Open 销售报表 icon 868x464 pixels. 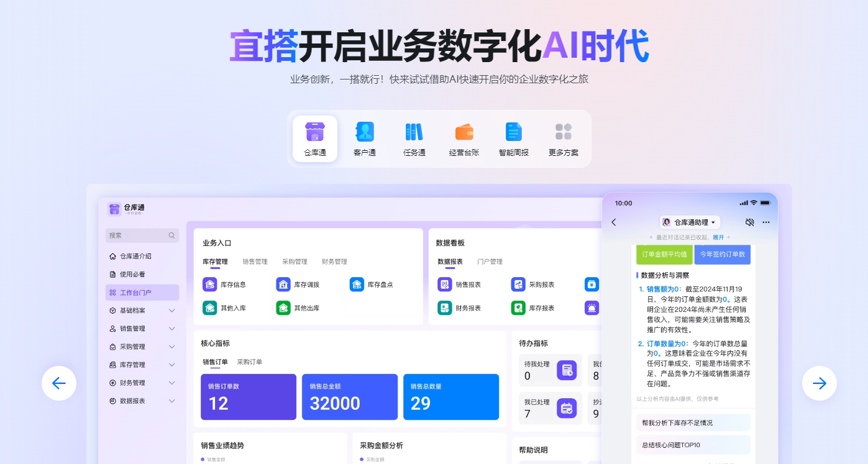tap(445, 284)
